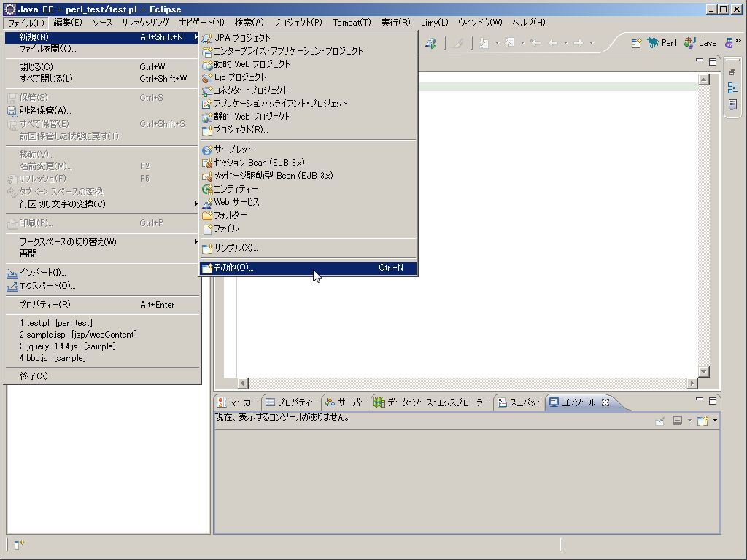Expand the 行区切り文字の変換 submenu

(x=102, y=204)
